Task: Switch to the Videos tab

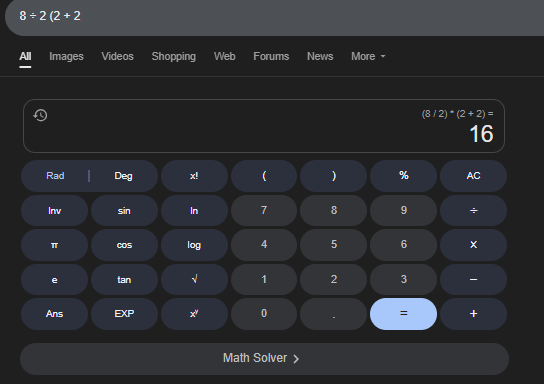Action: click(117, 56)
